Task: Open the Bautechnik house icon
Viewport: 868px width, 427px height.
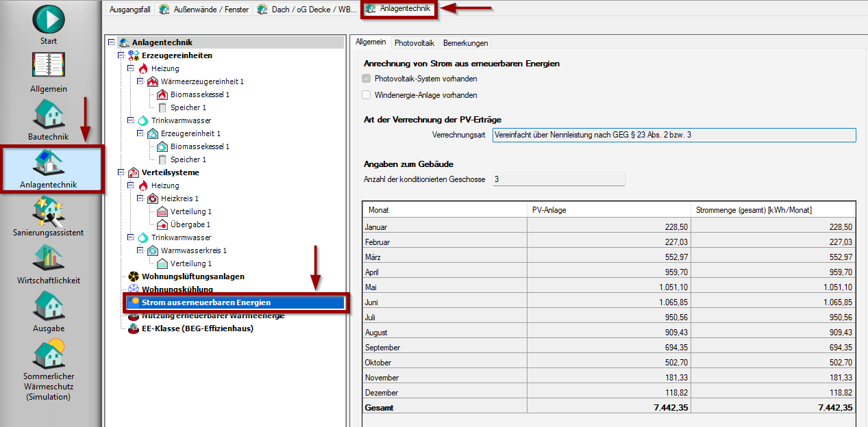Action: coord(49,114)
